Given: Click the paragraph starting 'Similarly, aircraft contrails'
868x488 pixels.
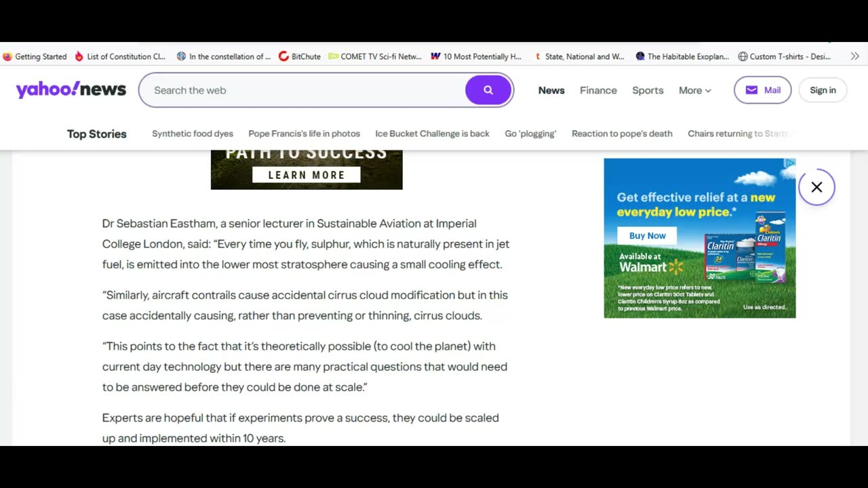Looking at the screenshot, I should pos(305,305).
